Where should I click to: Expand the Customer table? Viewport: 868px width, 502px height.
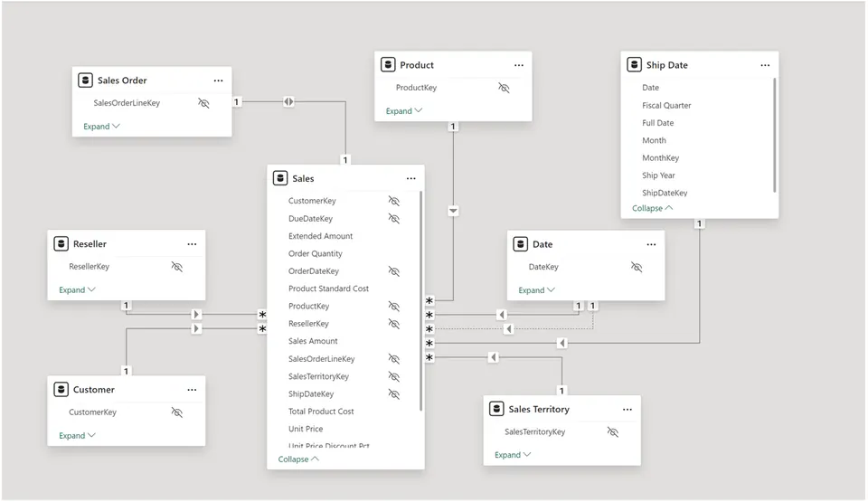77,435
